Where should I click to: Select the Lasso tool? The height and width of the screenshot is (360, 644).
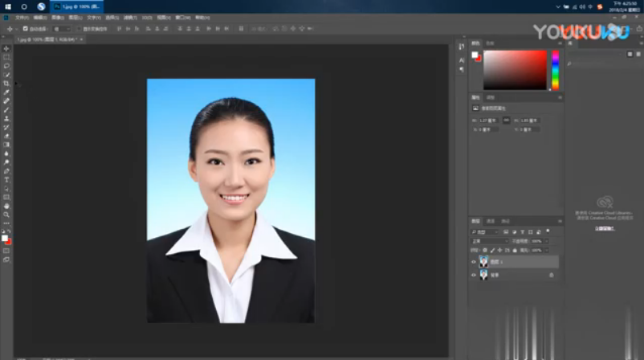click(6, 66)
